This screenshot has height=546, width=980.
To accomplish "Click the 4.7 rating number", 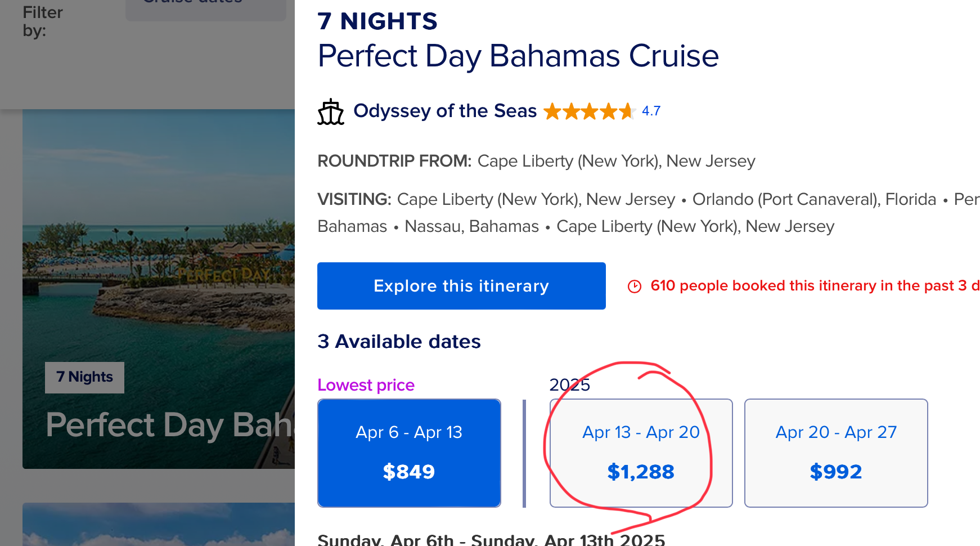I will coord(651,111).
